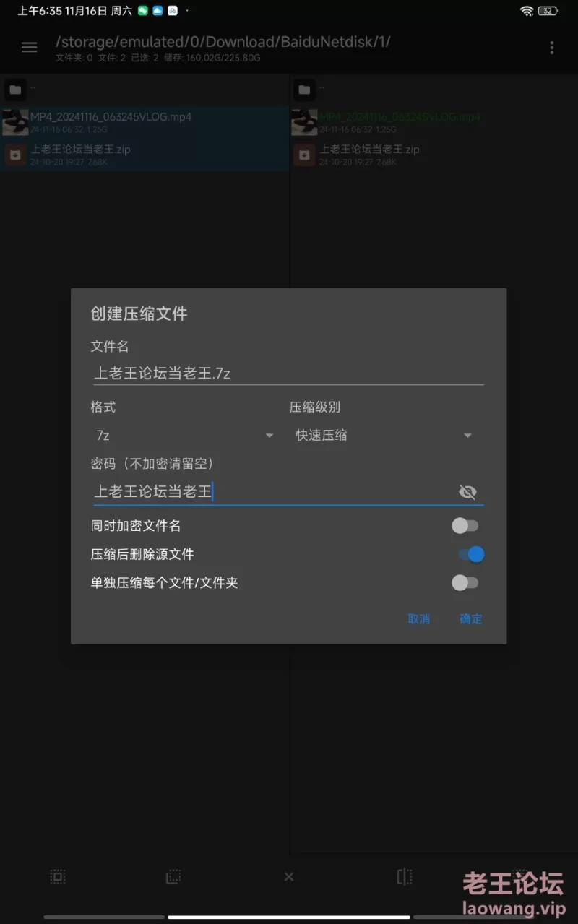The image size is (578, 924).
Task: Open the hamburger navigation menu
Action: [29, 48]
